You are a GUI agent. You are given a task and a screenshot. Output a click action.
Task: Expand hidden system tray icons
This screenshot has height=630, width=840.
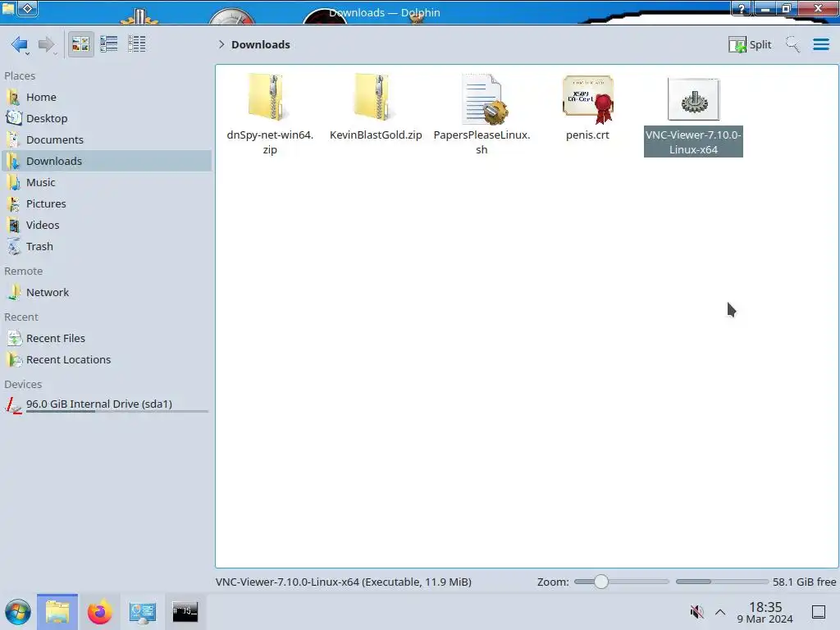point(720,612)
